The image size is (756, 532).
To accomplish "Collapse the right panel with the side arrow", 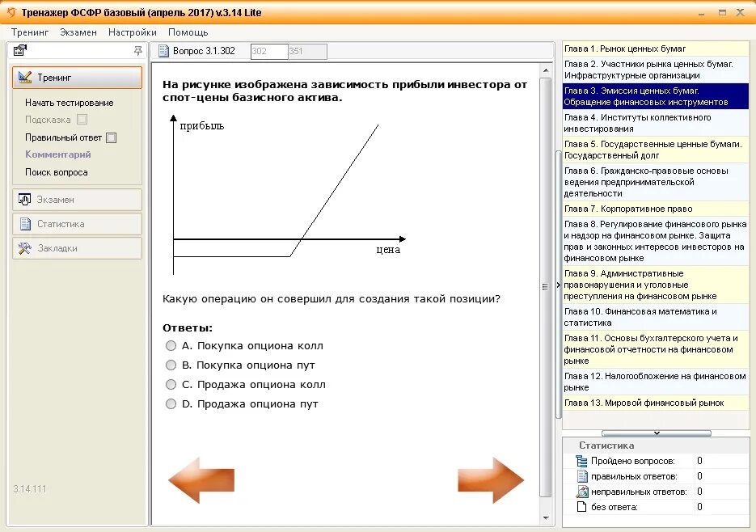I will [x=559, y=285].
